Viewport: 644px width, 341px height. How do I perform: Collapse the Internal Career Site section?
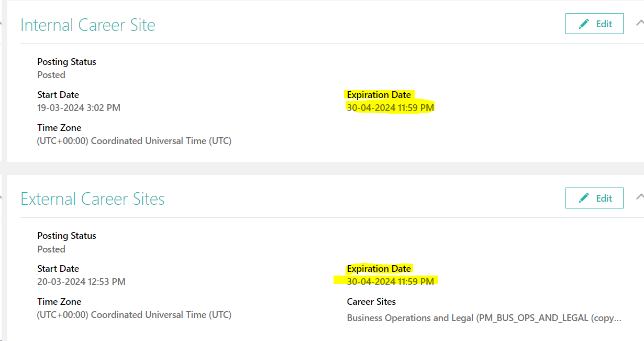coord(640,23)
